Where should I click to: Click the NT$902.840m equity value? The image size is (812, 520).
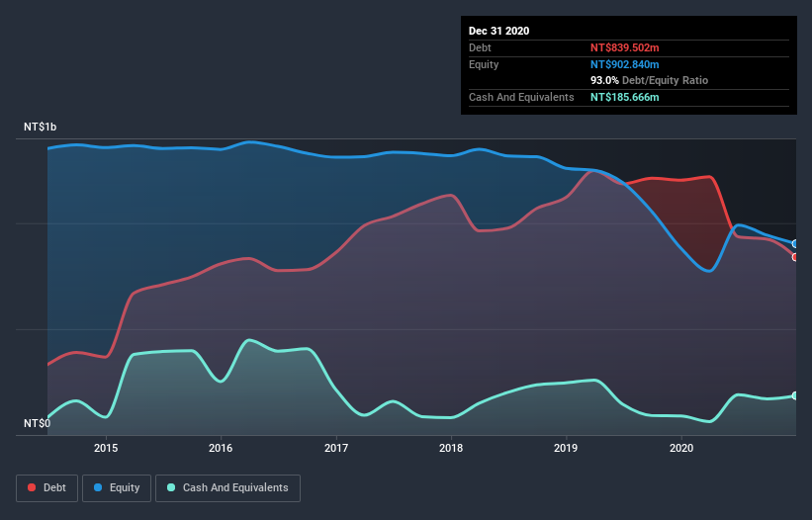tap(624, 64)
